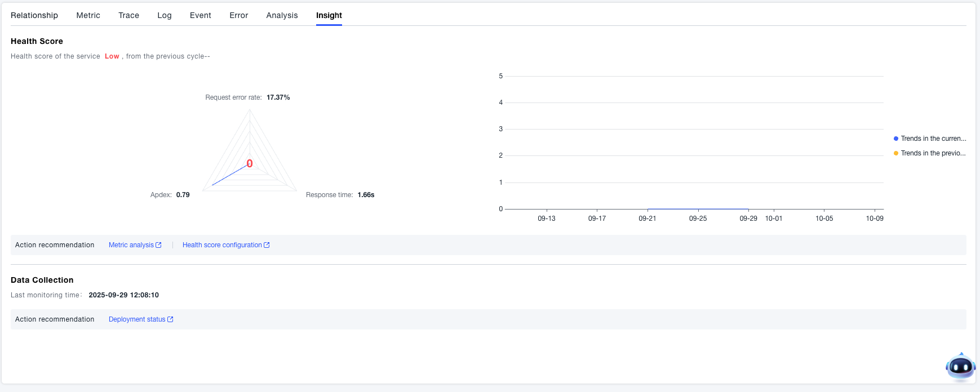Viewport: 980px width, 392px height.
Task: Click external-link icon beside Metric analysis
Action: 159,245
